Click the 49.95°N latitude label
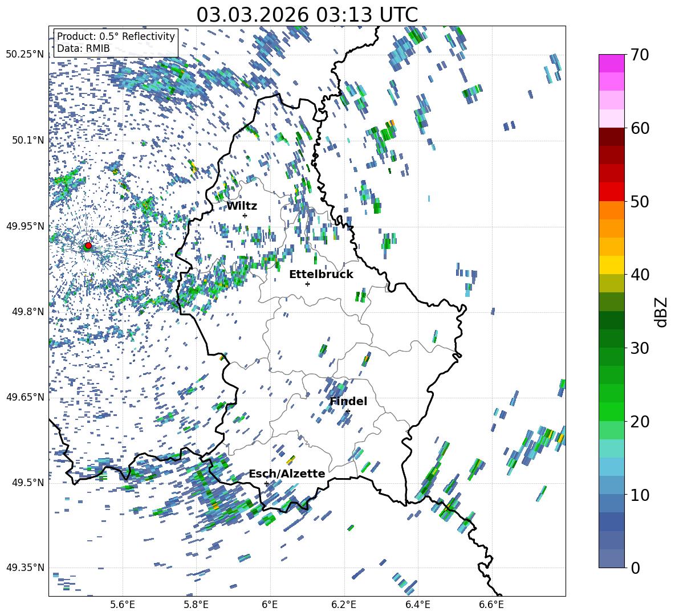The height and width of the screenshot is (616, 675). (25, 226)
